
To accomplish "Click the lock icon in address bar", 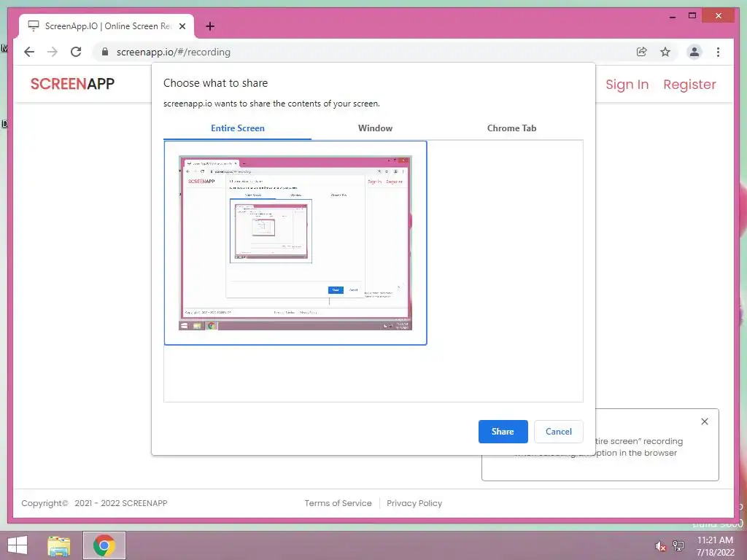I will (105, 52).
